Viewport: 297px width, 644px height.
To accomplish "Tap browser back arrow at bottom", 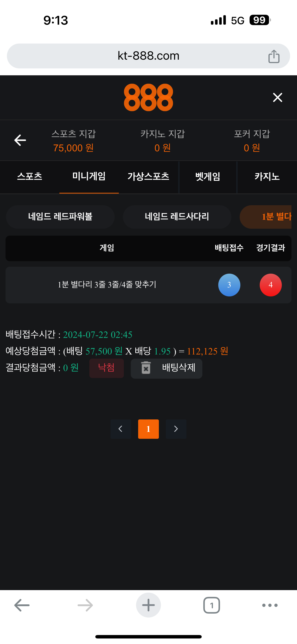I will coord(22,605).
